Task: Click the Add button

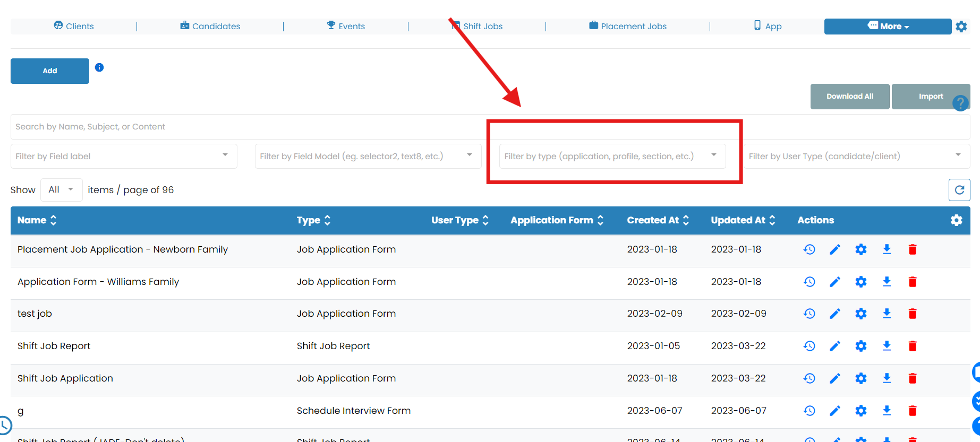Action: [50, 71]
